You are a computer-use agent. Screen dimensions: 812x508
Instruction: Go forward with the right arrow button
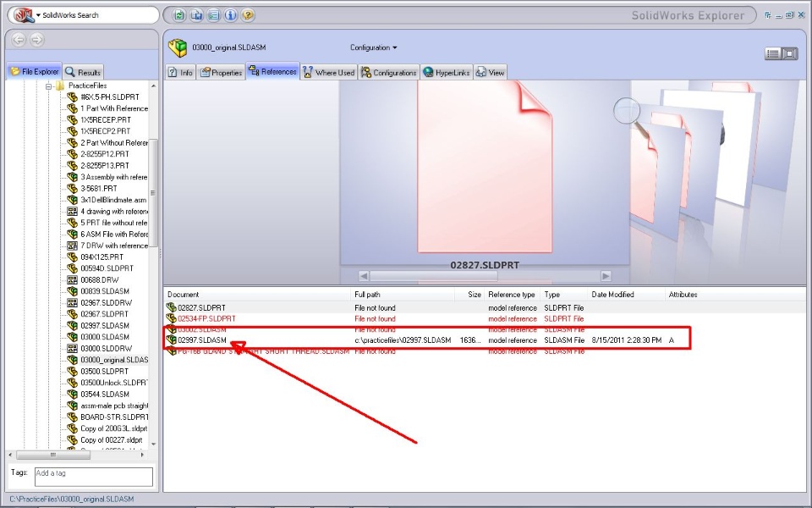click(36, 40)
